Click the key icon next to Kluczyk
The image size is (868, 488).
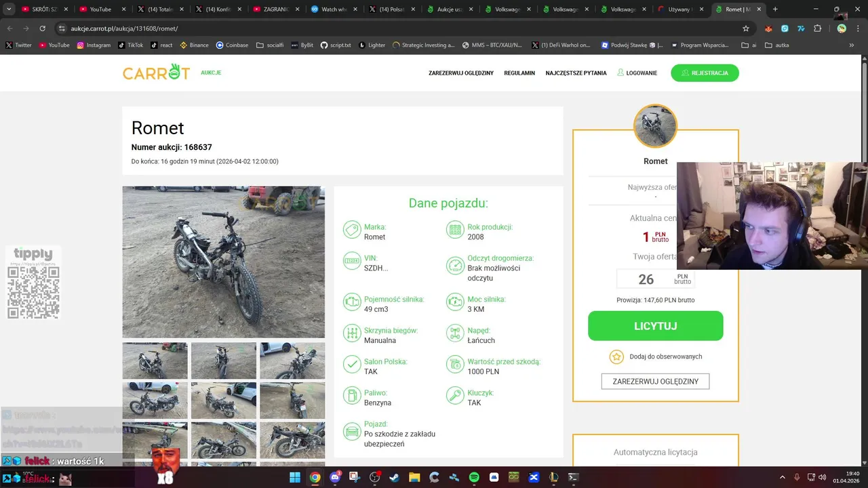(454, 395)
